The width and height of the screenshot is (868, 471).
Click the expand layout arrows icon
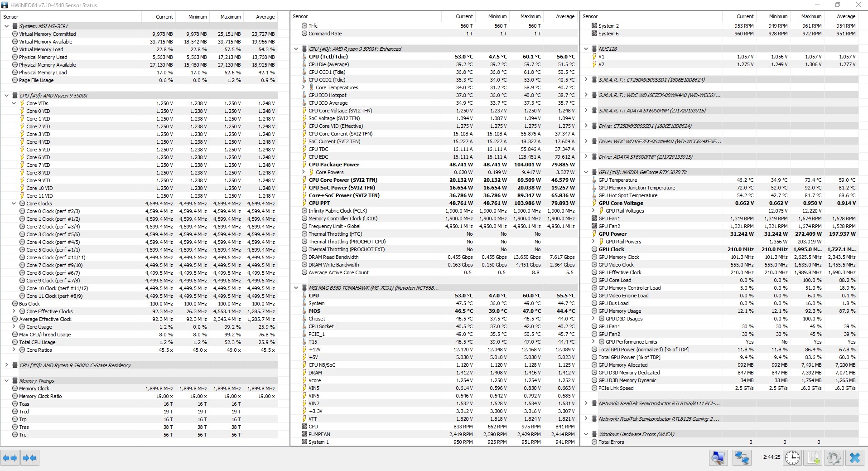(x=10, y=458)
